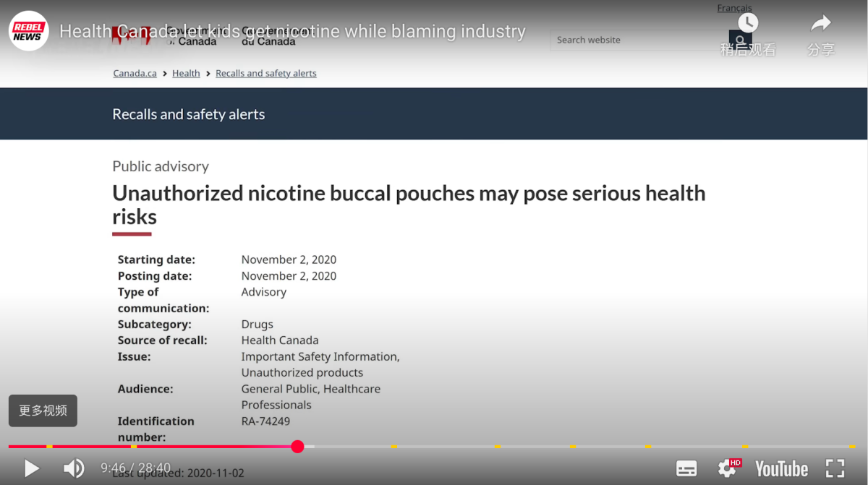This screenshot has height=485, width=868.
Task: Click the Search website input field
Action: [x=637, y=40]
